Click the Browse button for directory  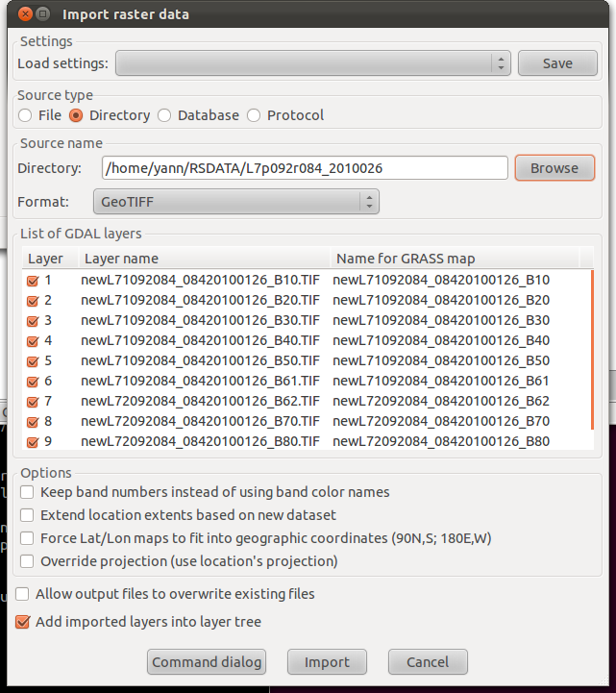tap(554, 168)
